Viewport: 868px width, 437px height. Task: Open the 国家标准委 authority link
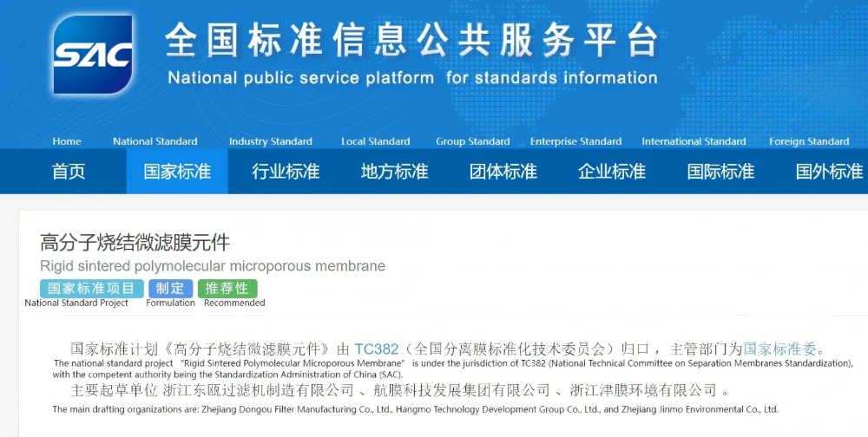click(780, 349)
